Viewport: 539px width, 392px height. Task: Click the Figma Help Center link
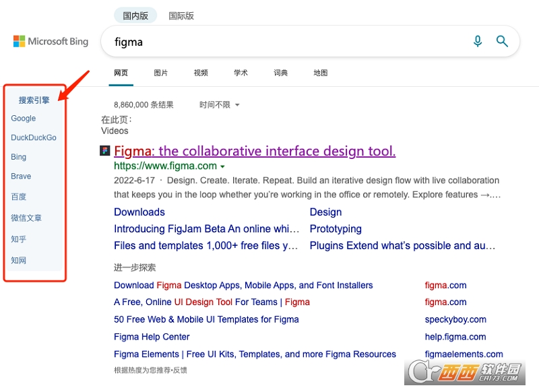click(152, 337)
